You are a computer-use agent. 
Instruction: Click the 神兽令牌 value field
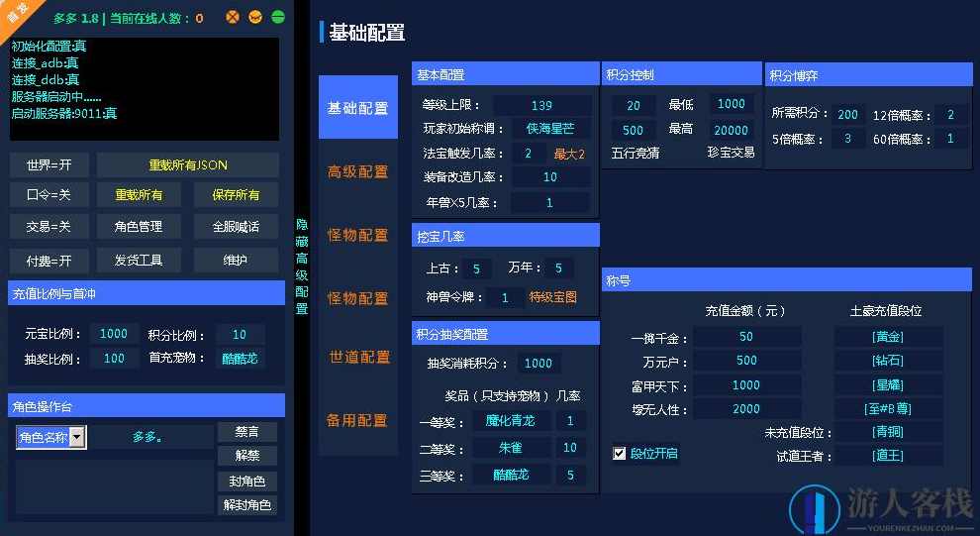click(505, 297)
